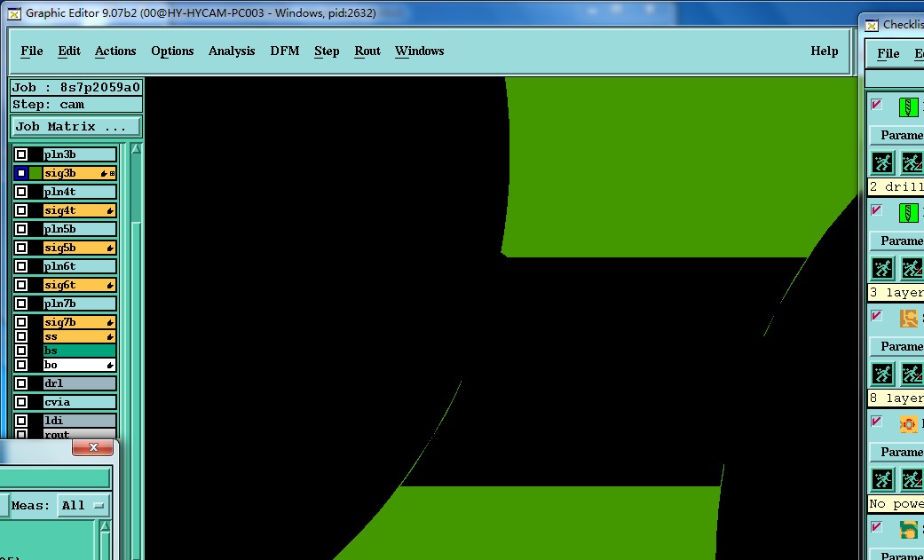The width and height of the screenshot is (924, 560).
Task: Click the drill check icon above "2 drill"
Action: click(x=908, y=107)
